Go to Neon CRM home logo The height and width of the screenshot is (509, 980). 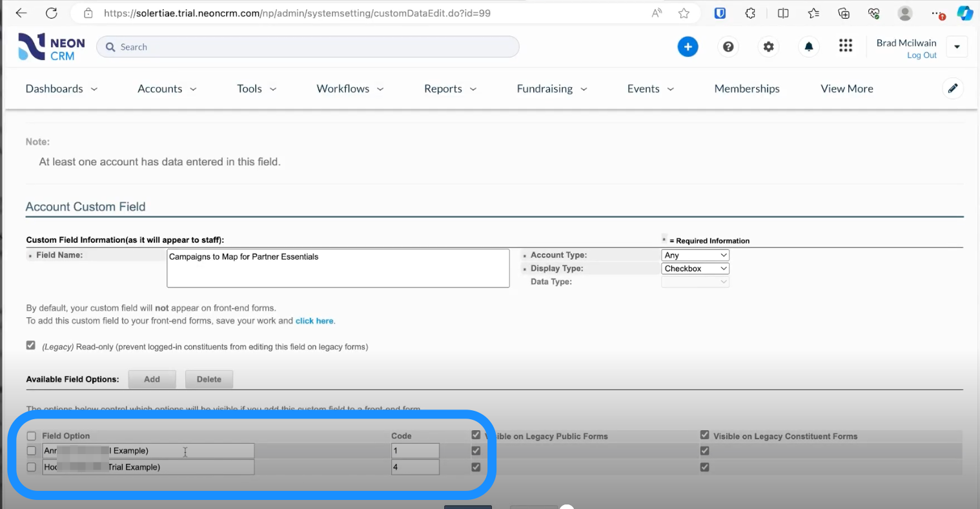(x=52, y=47)
